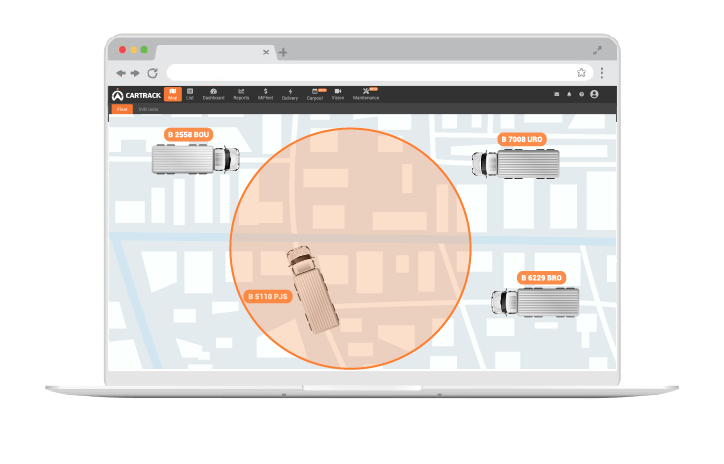Switch to the List view
This screenshot has width=724, height=464.
pos(190,94)
